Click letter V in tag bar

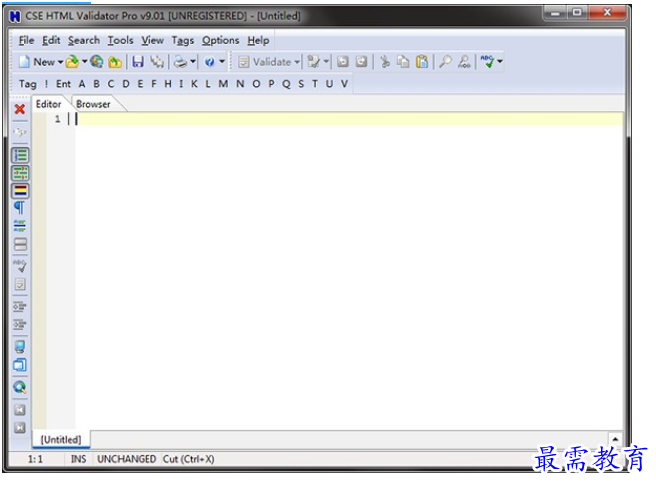(x=344, y=84)
